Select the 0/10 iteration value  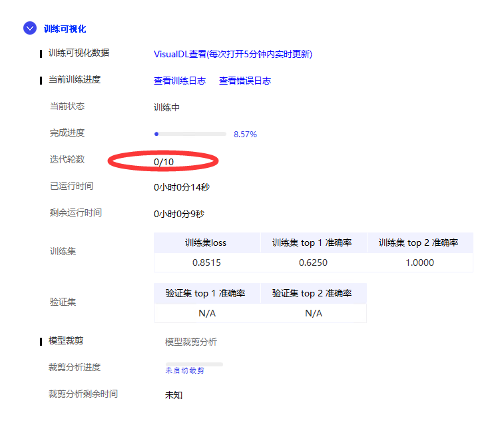[x=164, y=162]
